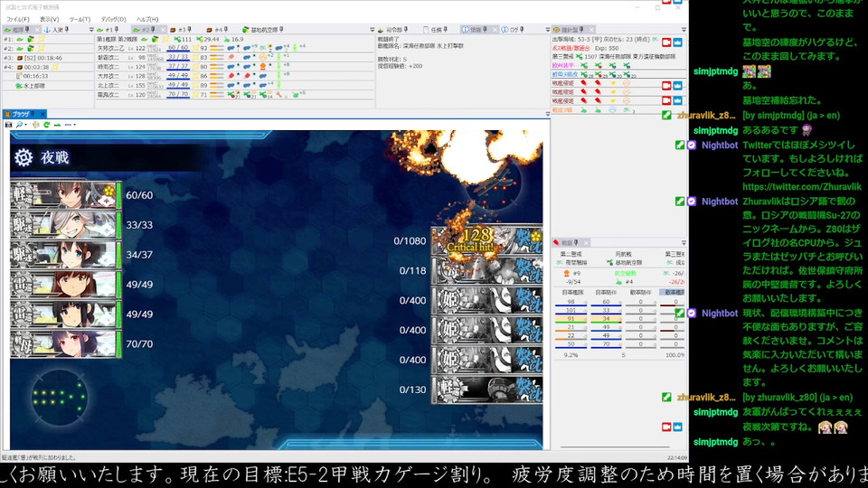
Task: Toggle the pin on the 基地航空隊 tab
Action: coord(281,29)
